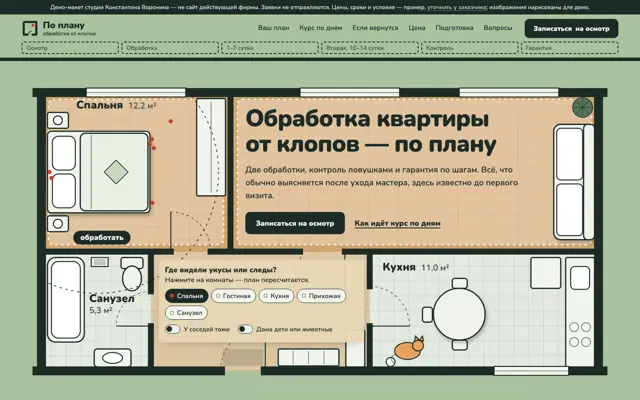Go to Курс по дням section

tap(321, 28)
